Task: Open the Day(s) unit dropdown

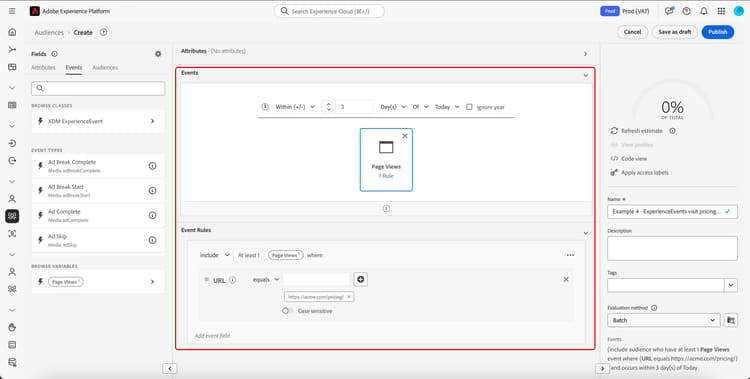Action: [393, 107]
